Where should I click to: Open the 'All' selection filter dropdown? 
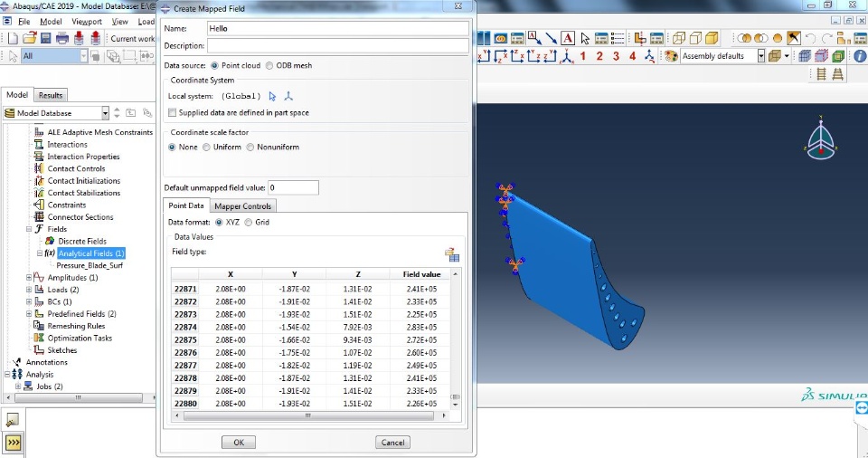point(83,56)
